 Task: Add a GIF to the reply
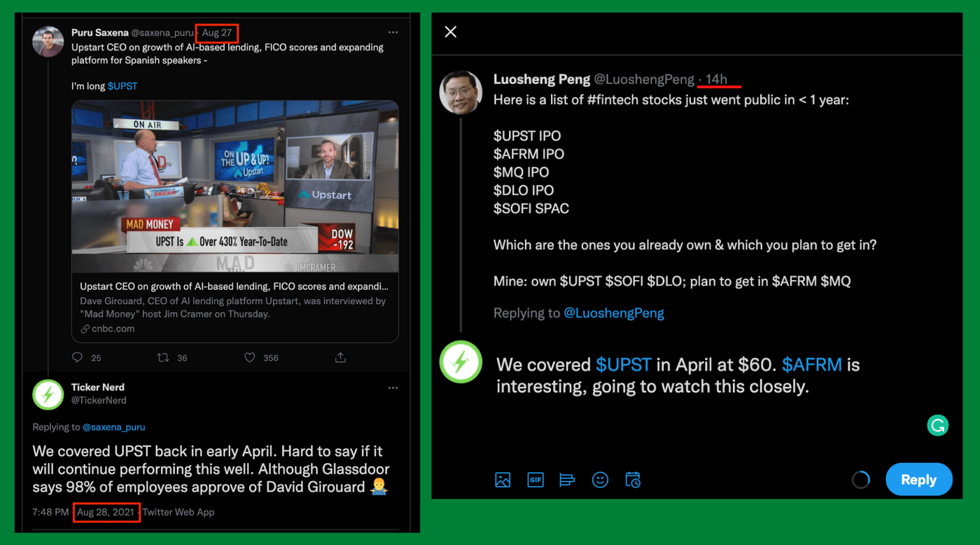[535, 480]
